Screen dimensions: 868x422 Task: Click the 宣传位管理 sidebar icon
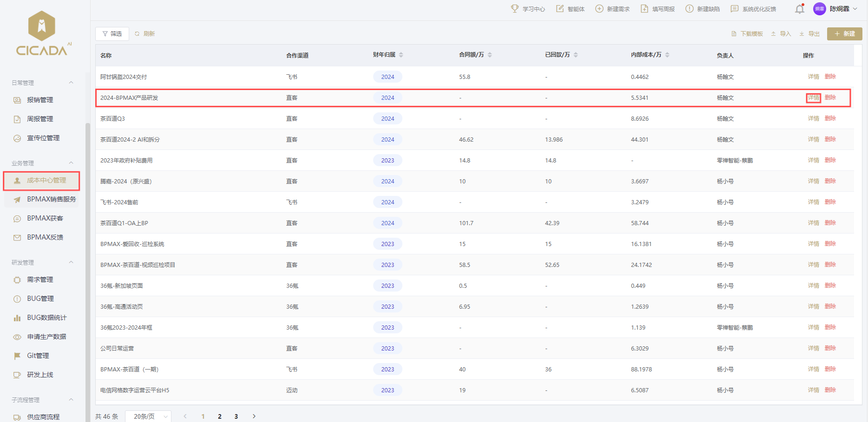(x=17, y=138)
